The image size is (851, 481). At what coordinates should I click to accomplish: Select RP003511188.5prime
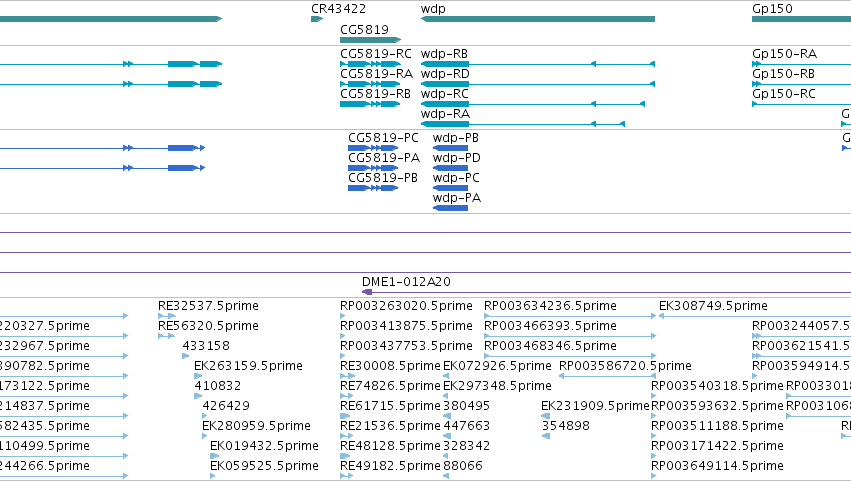click(x=717, y=426)
